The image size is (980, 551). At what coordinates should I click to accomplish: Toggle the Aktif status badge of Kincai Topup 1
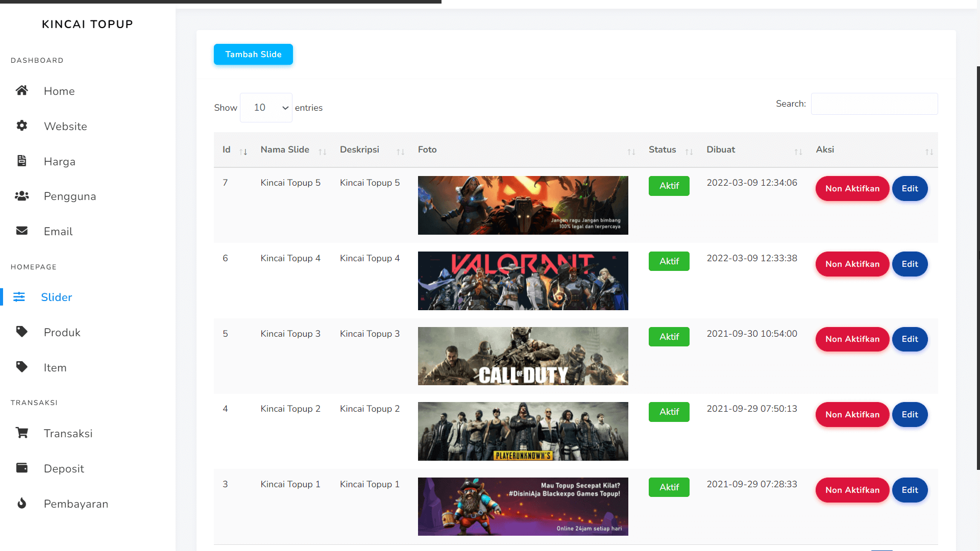[669, 487]
